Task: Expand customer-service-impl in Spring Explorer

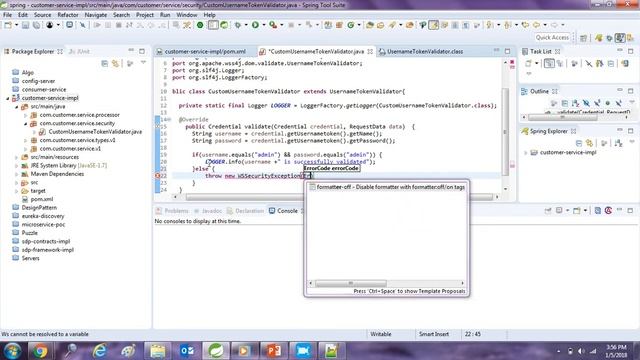Action: coord(525,153)
